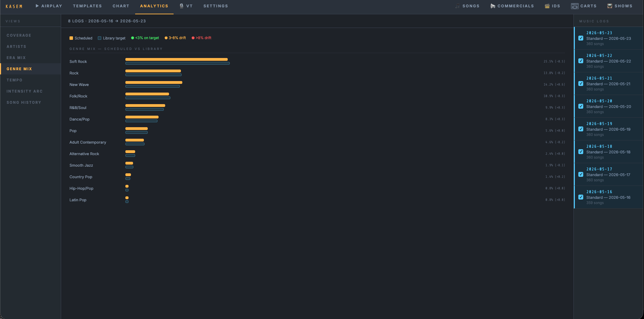Click the Library target legend swatch

(100, 38)
